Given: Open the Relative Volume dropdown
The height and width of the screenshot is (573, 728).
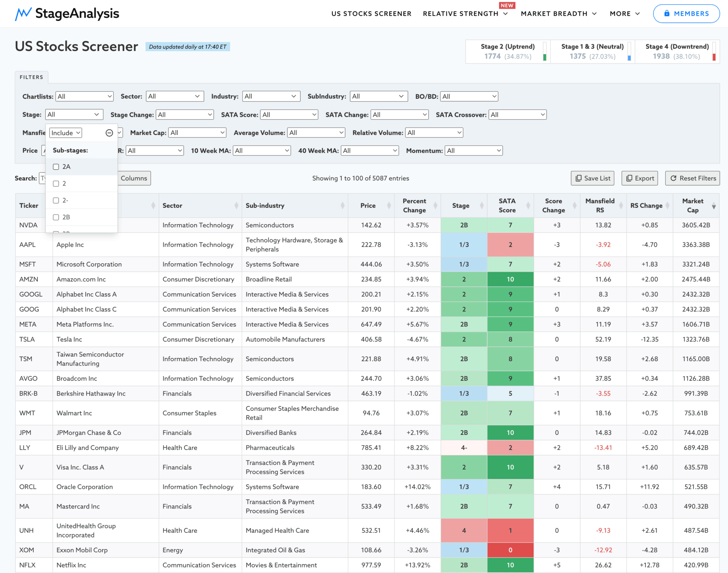Looking at the screenshot, I should [x=434, y=133].
